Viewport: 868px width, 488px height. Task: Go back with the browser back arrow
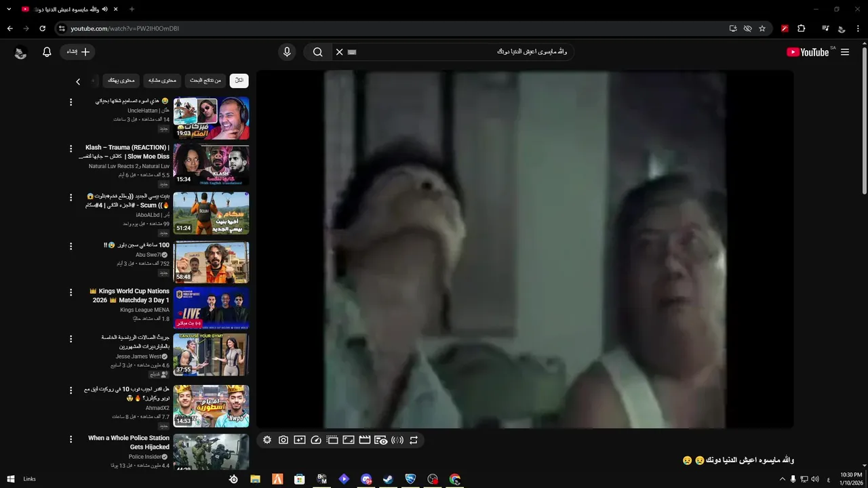(9, 28)
